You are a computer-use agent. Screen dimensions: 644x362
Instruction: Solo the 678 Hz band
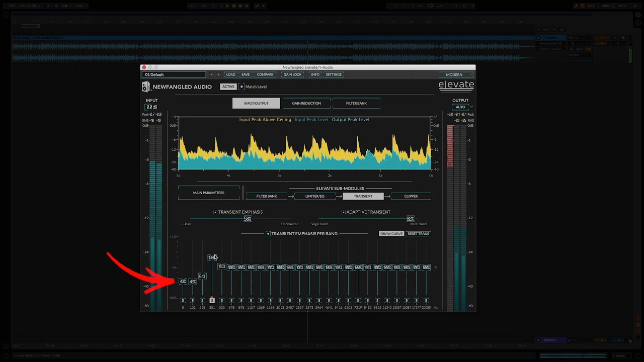coord(231,301)
